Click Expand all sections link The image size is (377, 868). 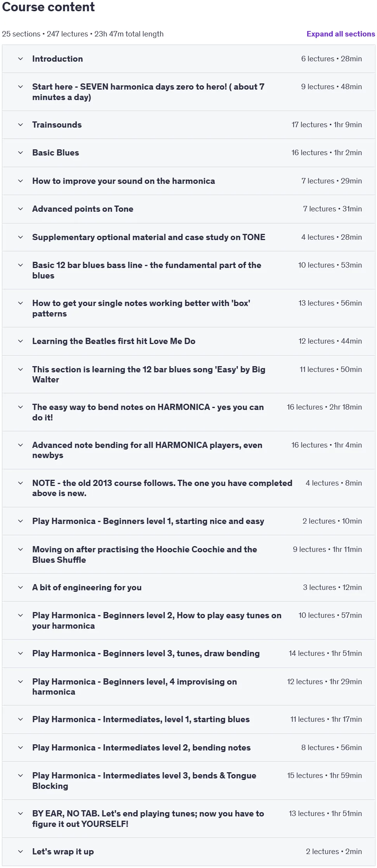point(341,34)
